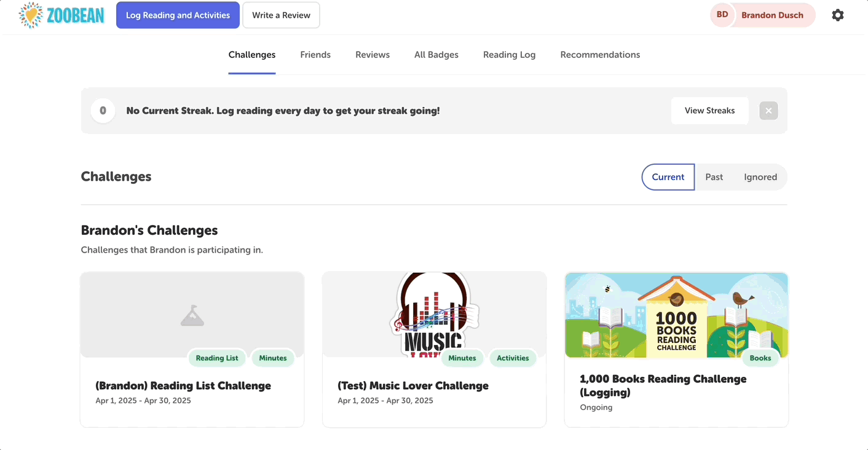Go to the Reading Log tab
The width and height of the screenshot is (868, 450).
pyautogui.click(x=509, y=55)
